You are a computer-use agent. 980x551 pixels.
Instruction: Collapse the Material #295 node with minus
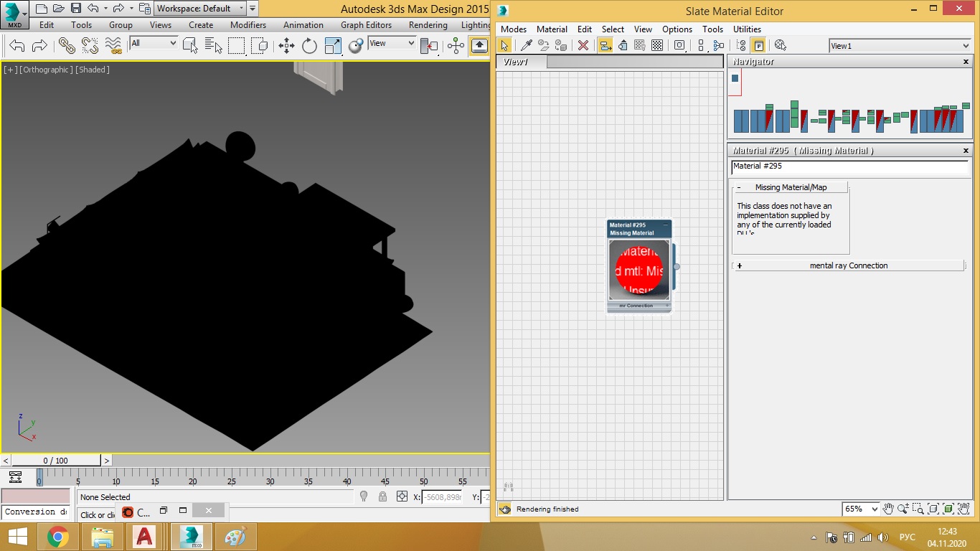click(666, 225)
